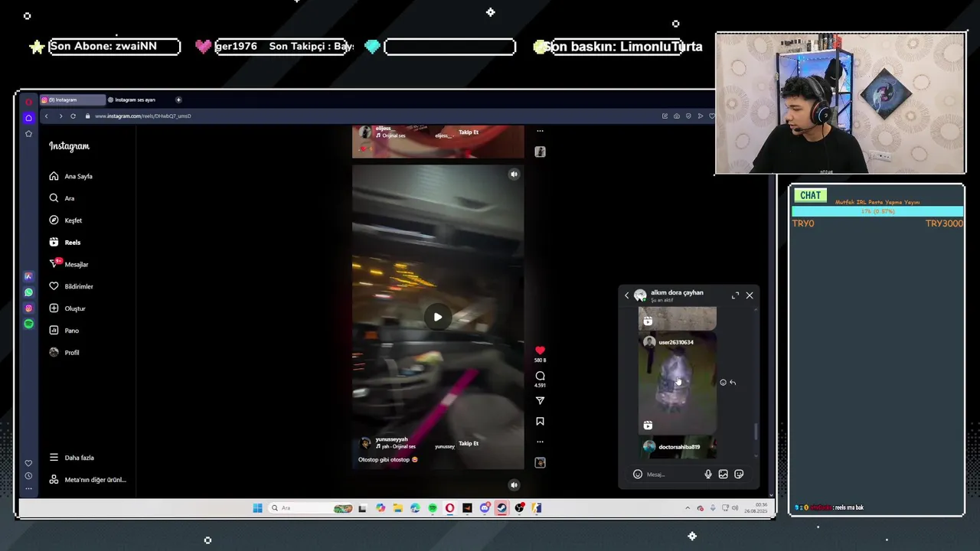This screenshot has height=551, width=980.
Task: Open the audio thumbnail of current reel
Action: click(x=540, y=462)
